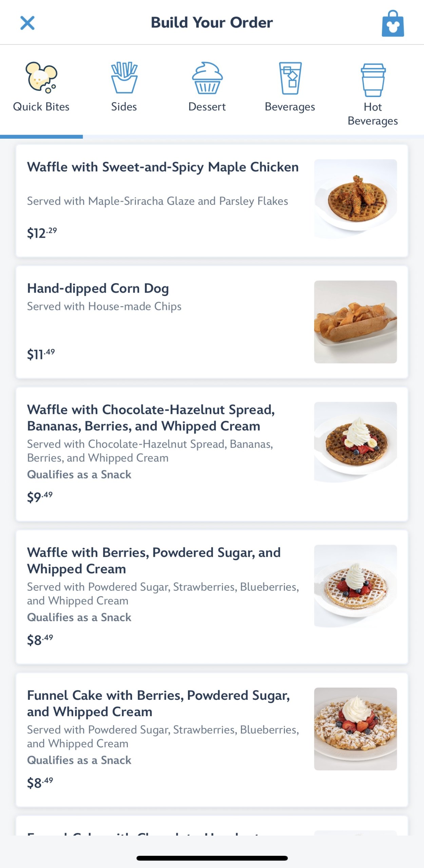Switch to the Dessert tab label
Viewport: 424px width, 868px height.
[207, 107]
